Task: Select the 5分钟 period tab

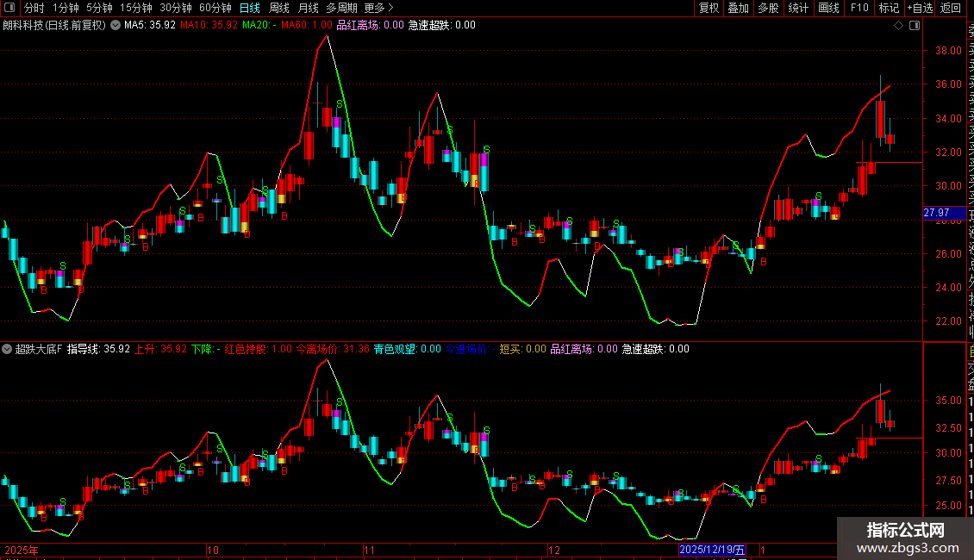Action: pyautogui.click(x=99, y=8)
